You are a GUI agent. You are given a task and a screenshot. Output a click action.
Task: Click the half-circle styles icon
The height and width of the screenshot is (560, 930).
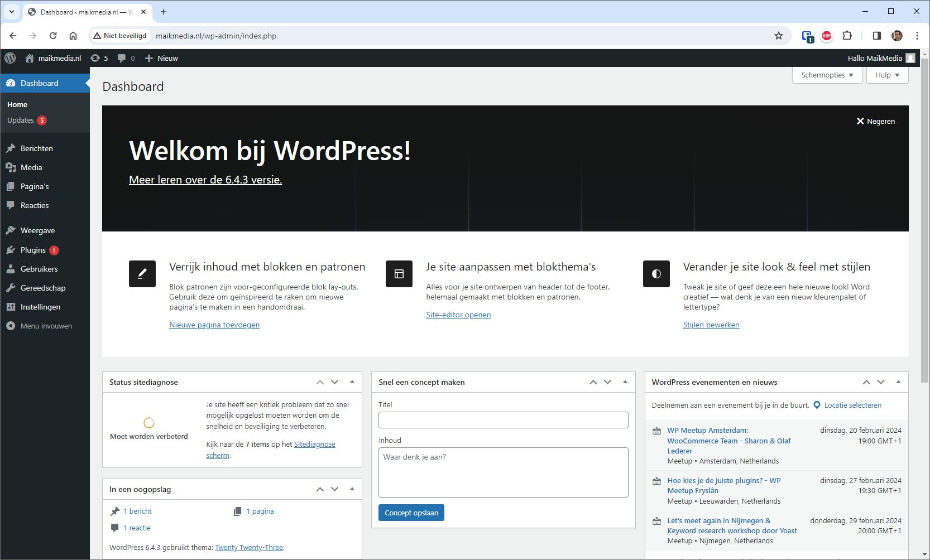656,274
